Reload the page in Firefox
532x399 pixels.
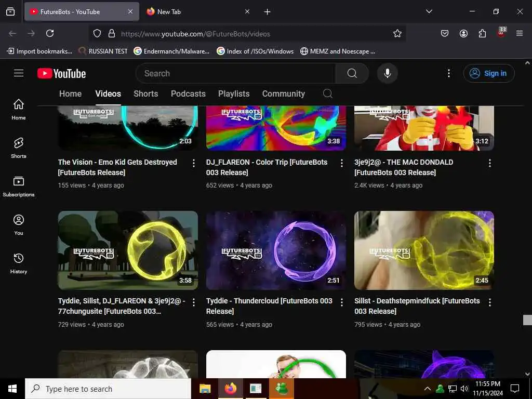[x=50, y=33]
